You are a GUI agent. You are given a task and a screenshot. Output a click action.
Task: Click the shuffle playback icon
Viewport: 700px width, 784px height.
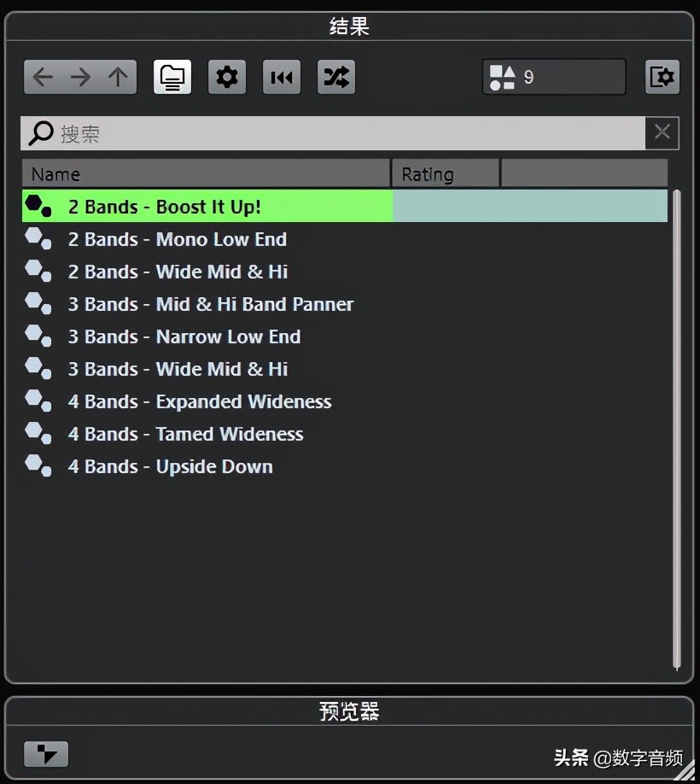click(x=336, y=77)
